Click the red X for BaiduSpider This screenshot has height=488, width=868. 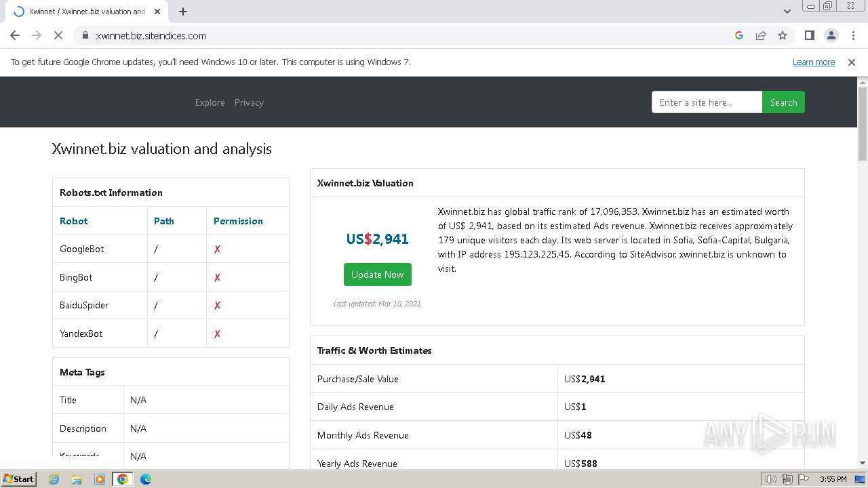pos(217,305)
